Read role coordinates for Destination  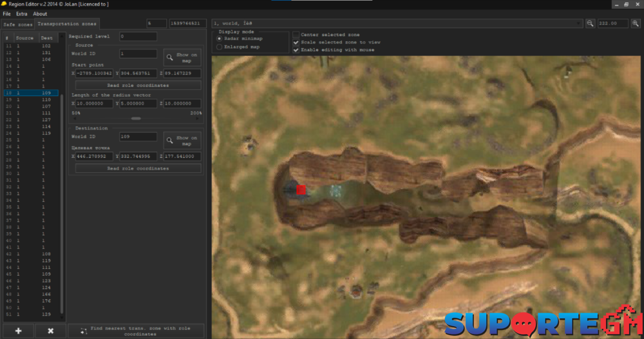(x=138, y=168)
